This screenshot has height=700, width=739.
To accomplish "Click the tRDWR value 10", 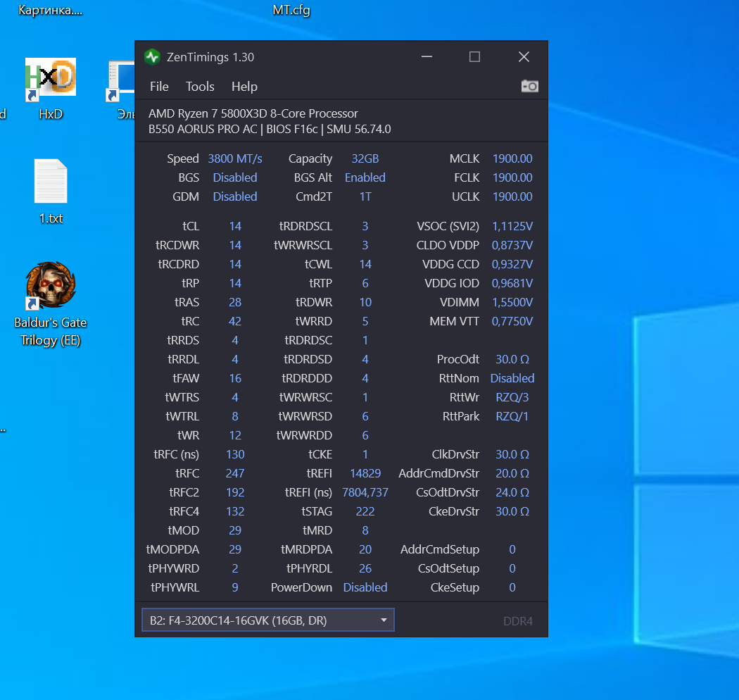I will click(x=365, y=302).
